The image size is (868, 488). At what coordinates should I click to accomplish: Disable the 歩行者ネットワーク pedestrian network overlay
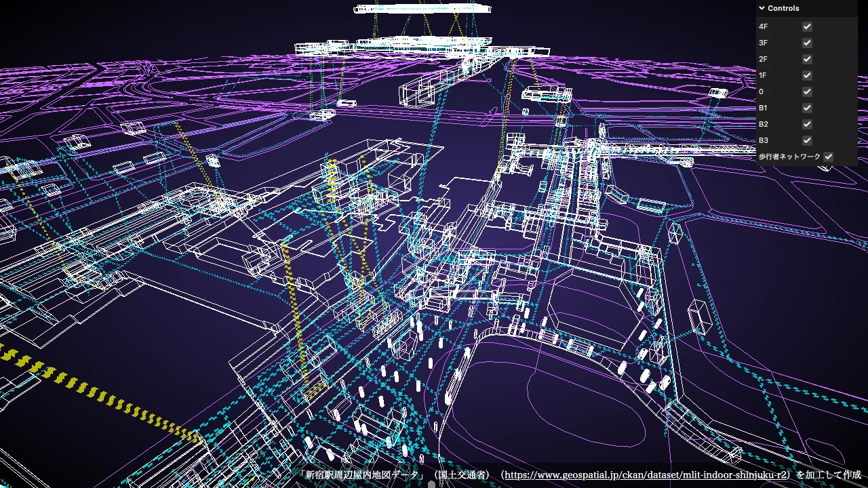[x=828, y=156]
